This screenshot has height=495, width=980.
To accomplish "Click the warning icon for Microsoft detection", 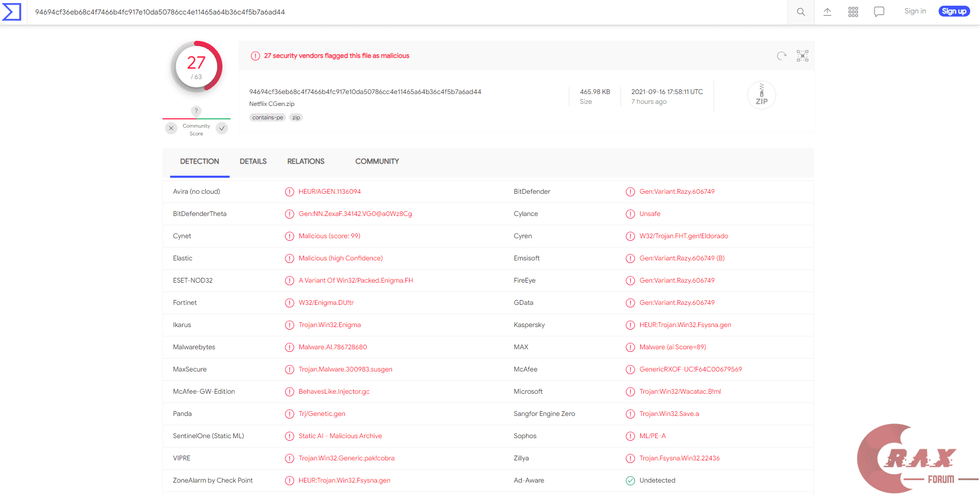I will (630, 392).
